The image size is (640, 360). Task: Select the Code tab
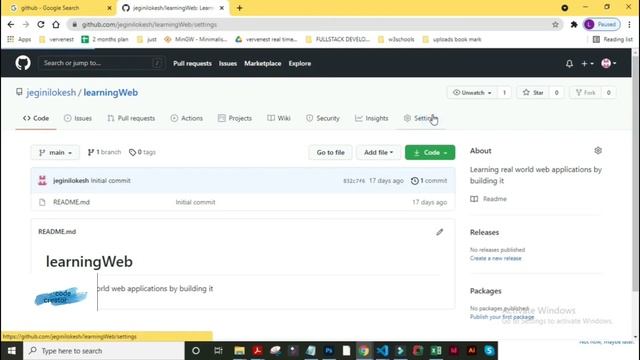(36, 118)
